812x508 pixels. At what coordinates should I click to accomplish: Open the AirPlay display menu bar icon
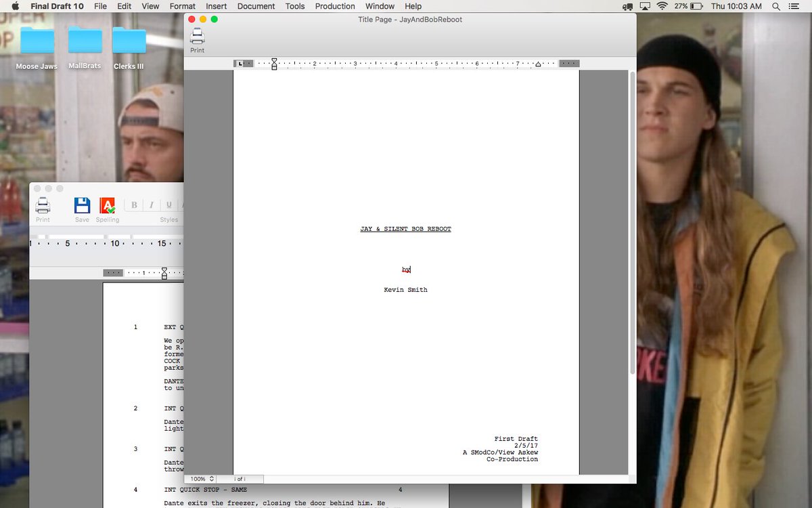pos(645,6)
